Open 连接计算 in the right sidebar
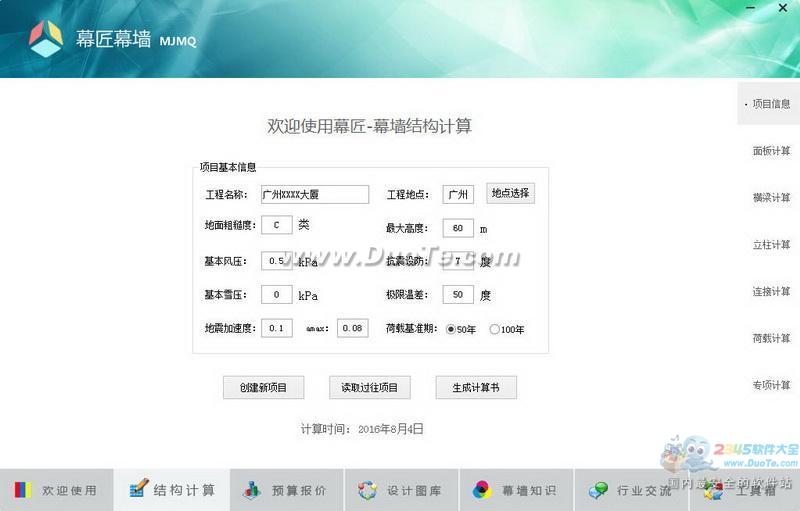 [x=771, y=291]
